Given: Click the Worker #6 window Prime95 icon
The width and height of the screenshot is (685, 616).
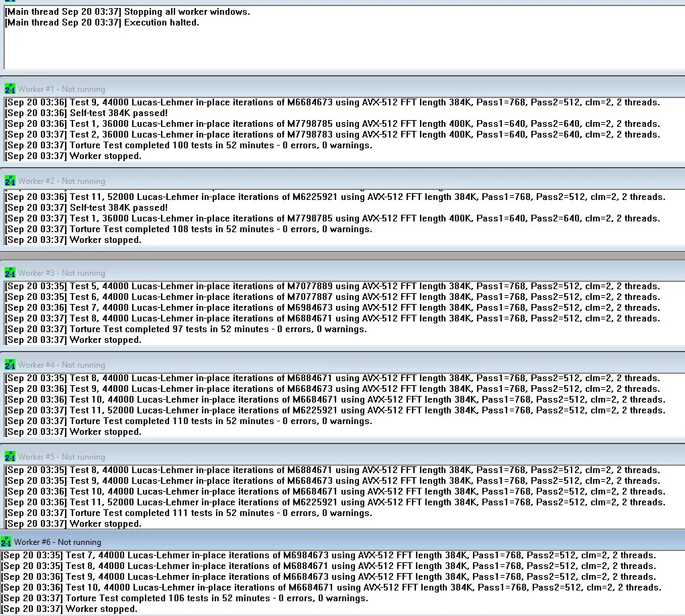Looking at the screenshot, I should coord(5,542).
